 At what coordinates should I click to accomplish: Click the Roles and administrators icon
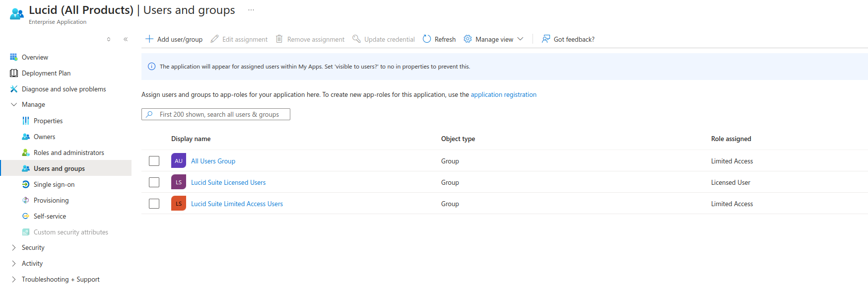(x=26, y=152)
